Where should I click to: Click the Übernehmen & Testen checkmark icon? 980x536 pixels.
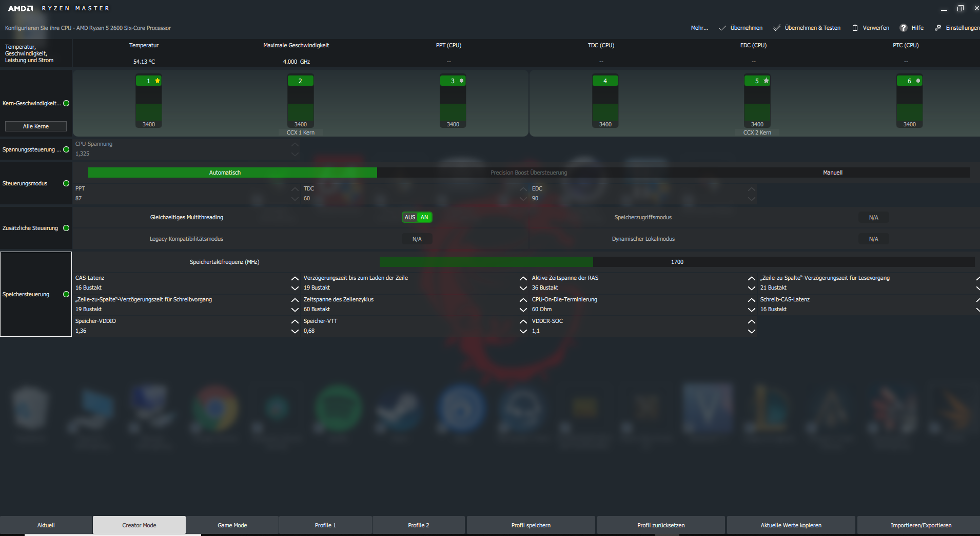pos(777,28)
